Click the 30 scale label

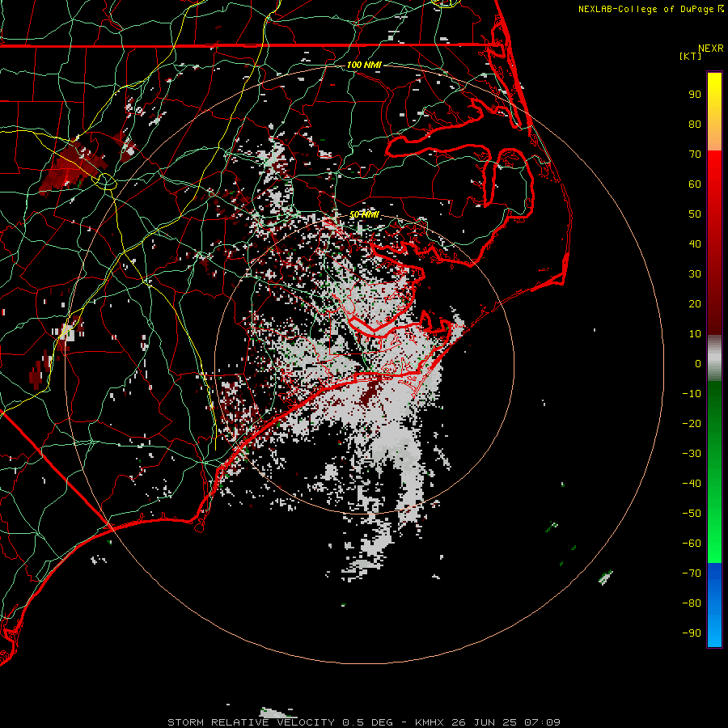(695, 274)
